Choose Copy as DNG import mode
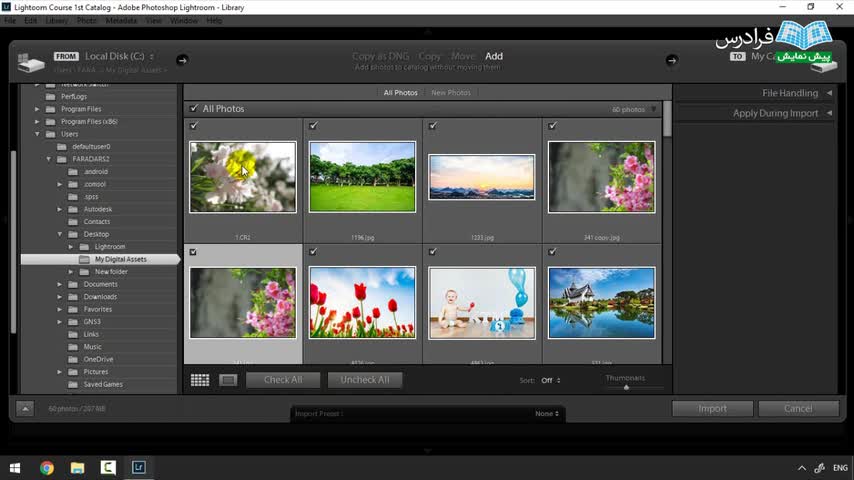The image size is (854, 480). click(380, 56)
